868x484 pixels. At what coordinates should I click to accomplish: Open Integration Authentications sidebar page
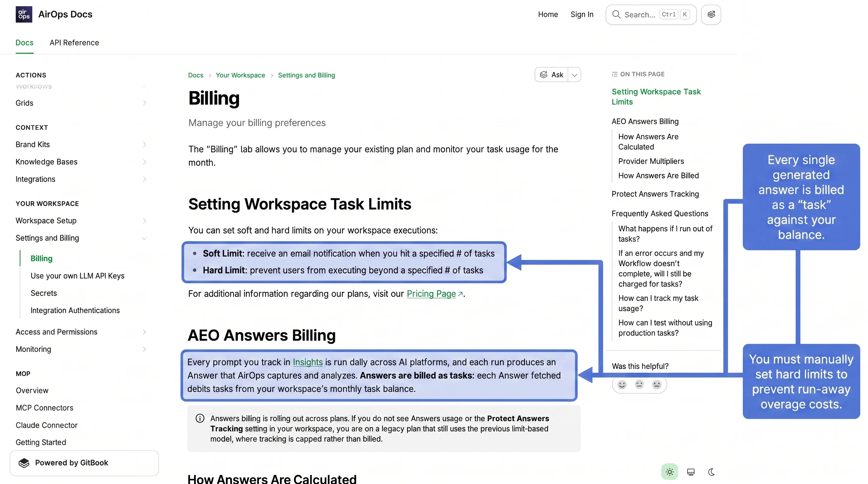[75, 310]
